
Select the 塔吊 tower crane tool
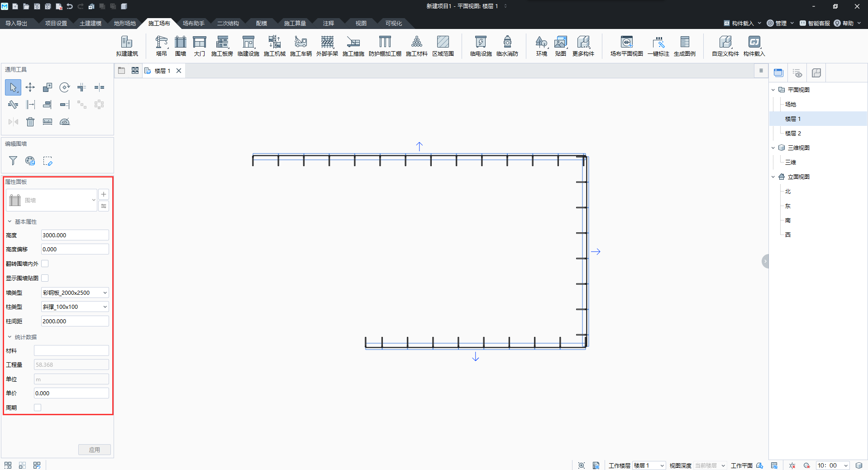(x=161, y=46)
